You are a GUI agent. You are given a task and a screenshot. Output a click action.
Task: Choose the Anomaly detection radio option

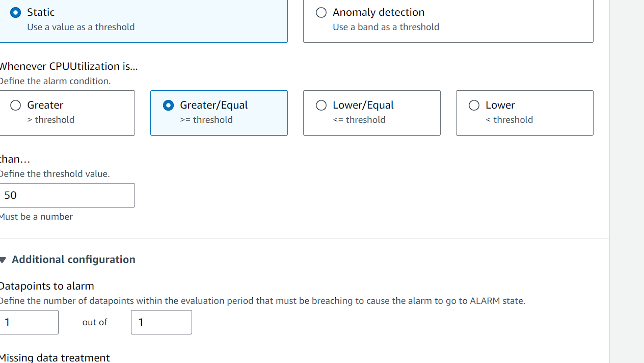pyautogui.click(x=321, y=12)
